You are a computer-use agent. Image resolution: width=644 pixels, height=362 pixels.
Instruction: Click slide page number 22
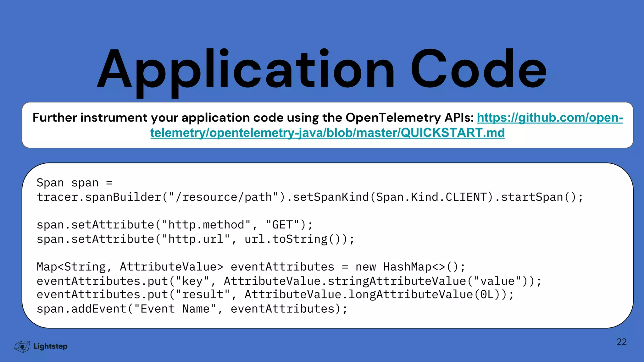coord(621,342)
